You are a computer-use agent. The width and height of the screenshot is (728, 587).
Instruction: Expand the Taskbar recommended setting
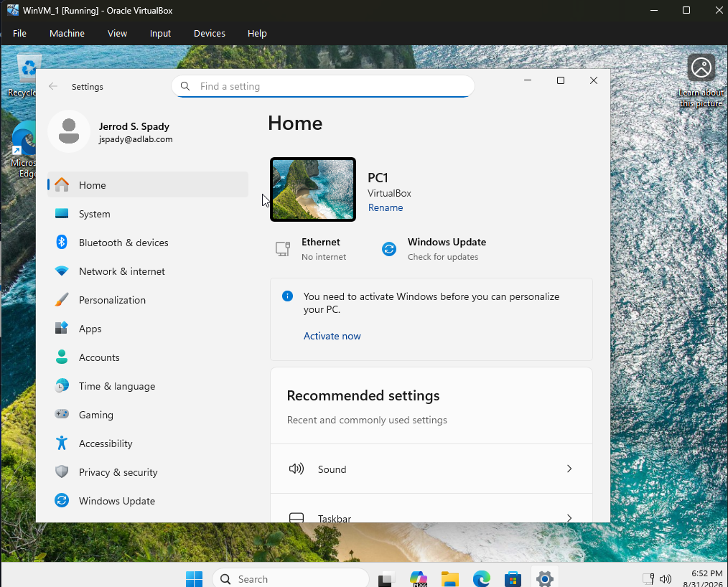click(431, 508)
